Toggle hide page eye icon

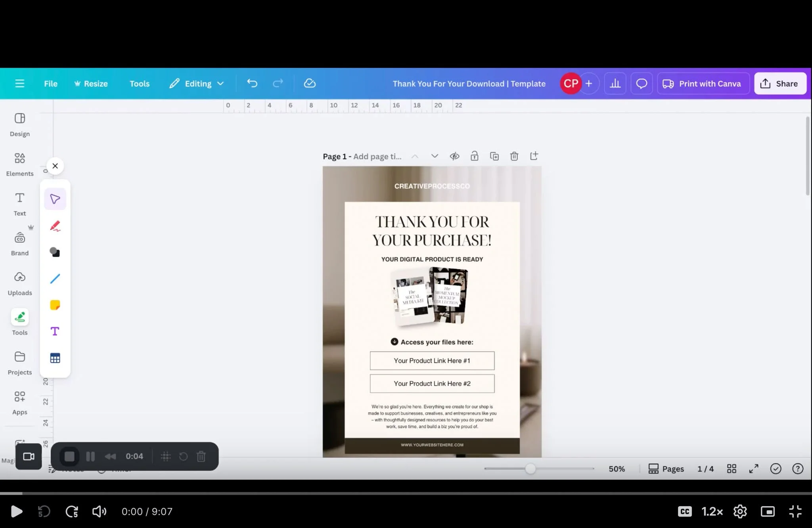[x=454, y=156]
